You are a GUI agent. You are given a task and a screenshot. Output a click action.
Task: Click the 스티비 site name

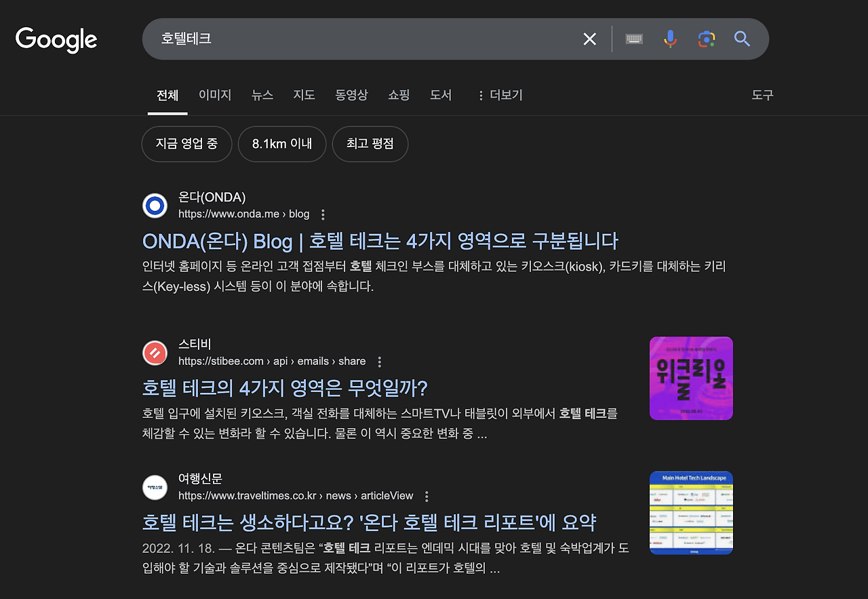tap(195, 345)
